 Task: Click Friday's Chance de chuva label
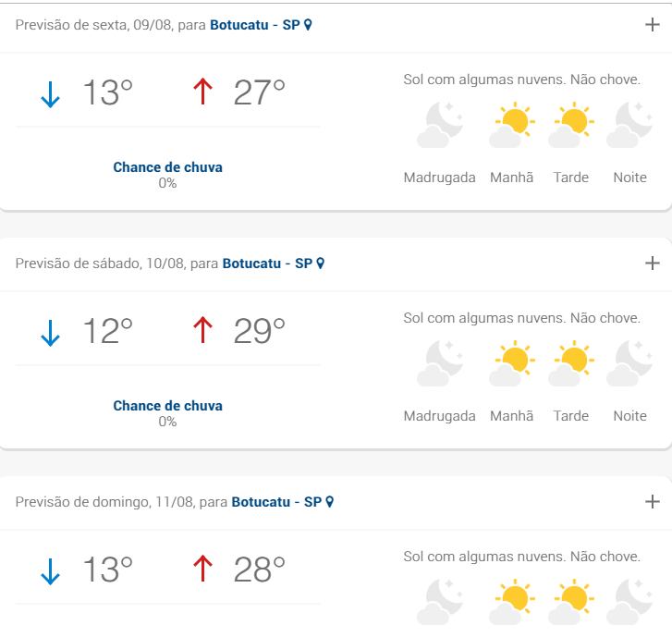tap(167, 167)
